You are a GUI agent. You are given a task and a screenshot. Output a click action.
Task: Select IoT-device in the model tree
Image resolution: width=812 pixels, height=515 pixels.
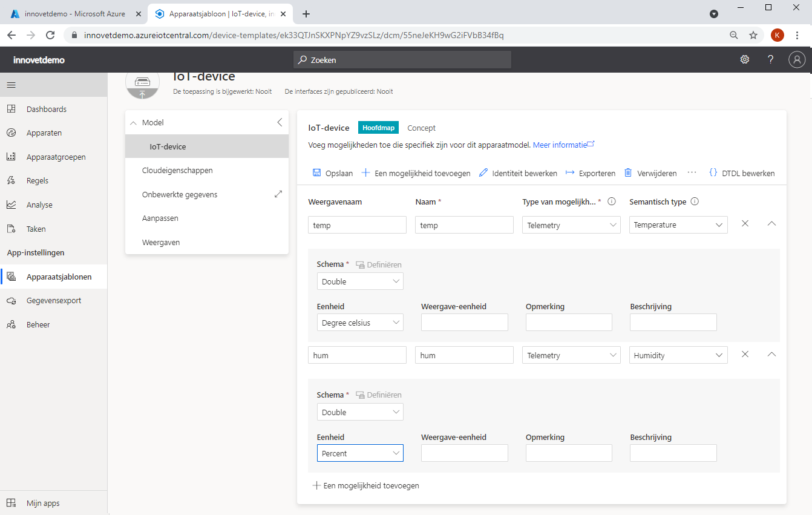click(207, 146)
